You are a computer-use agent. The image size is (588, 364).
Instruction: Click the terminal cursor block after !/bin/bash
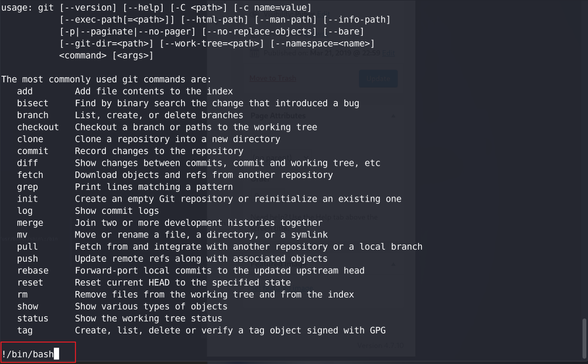(x=57, y=354)
